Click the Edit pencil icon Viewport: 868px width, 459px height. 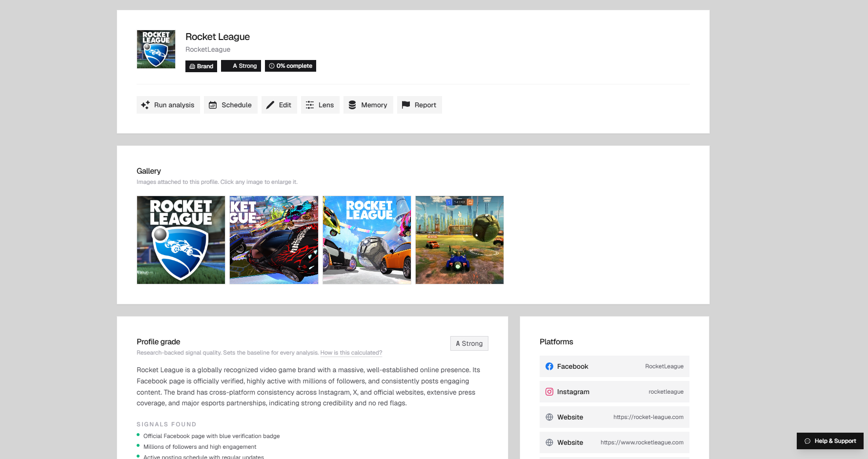coord(270,105)
